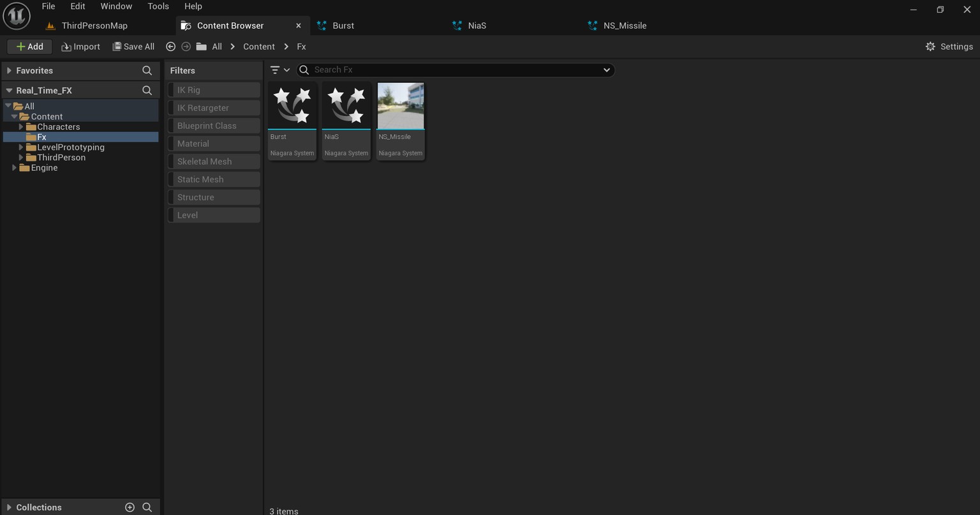
Task: Add a new collection
Action: pyautogui.click(x=130, y=507)
